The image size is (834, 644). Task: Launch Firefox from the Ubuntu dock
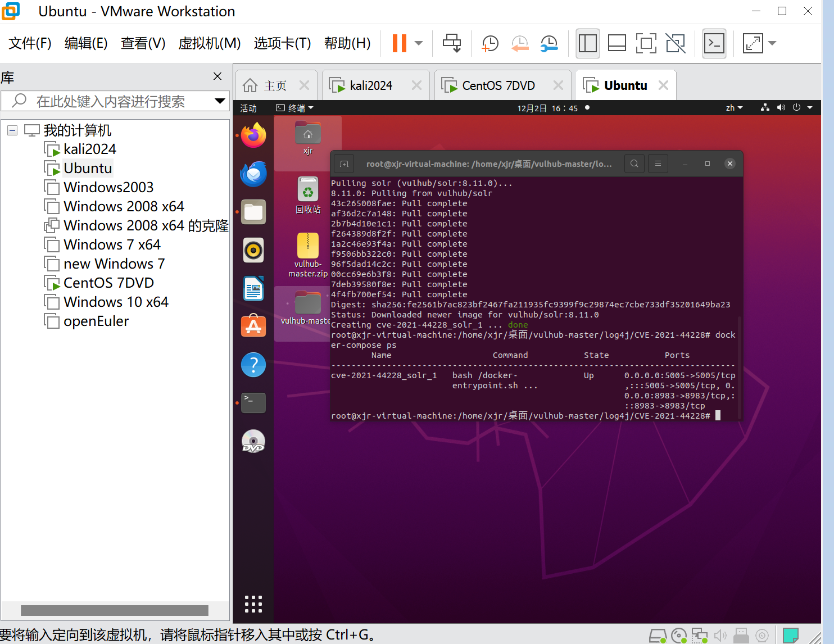tap(253, 135)
